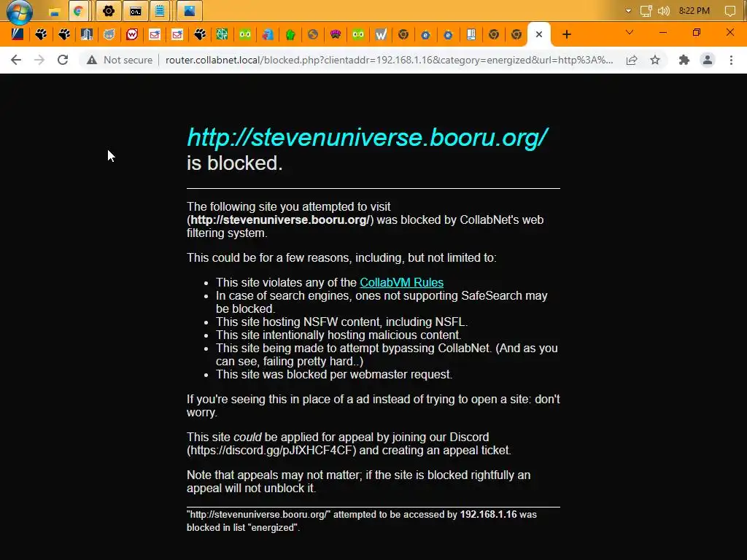Click the address bar with router.collabnet.local URL
The width and height of the screenshot is (747, 560).
(389, 60)
